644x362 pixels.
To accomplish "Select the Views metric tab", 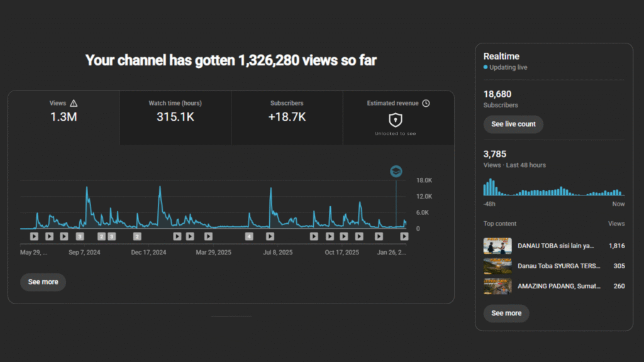I will [x=64, y=118].
